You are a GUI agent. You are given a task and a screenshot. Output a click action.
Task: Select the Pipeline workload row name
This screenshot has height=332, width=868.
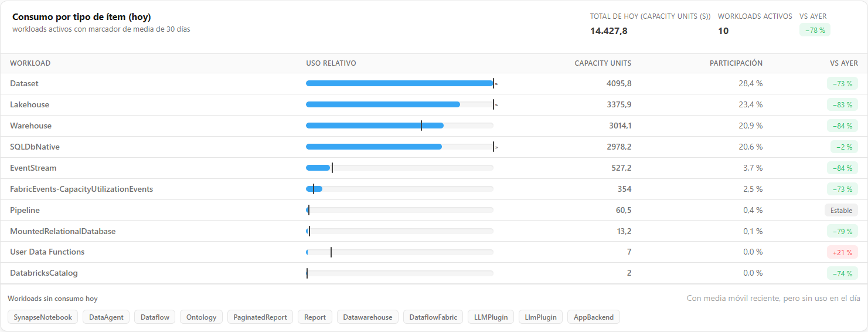pyautogui.click(x=25, y=210)
